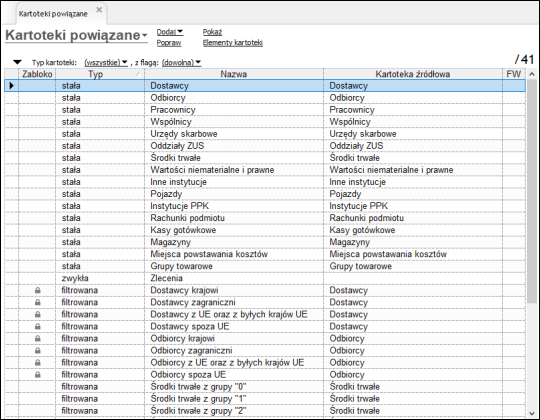Click lock icon for Dostawcy spoza UE row

[38, 327]
